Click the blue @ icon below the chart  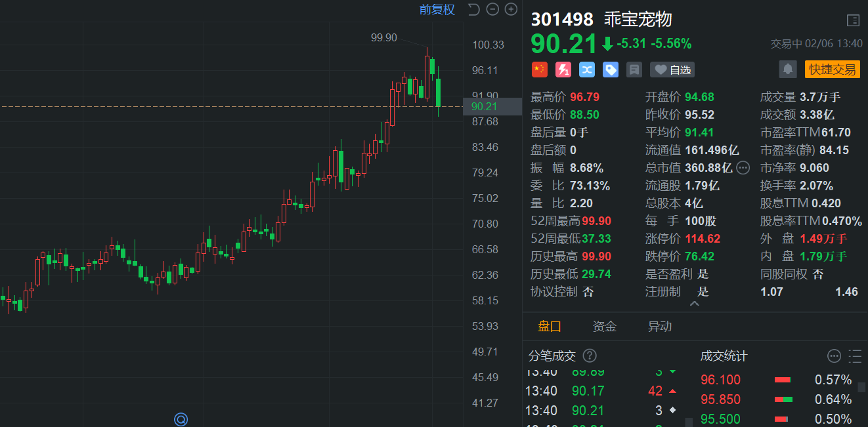(181, 419)
